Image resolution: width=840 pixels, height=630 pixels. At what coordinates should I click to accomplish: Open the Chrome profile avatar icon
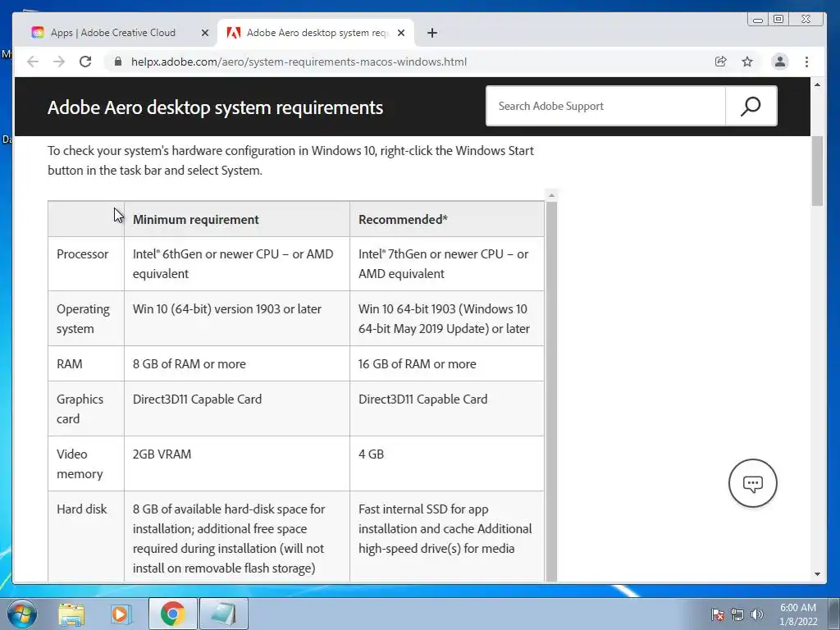[x=780, y=62]
